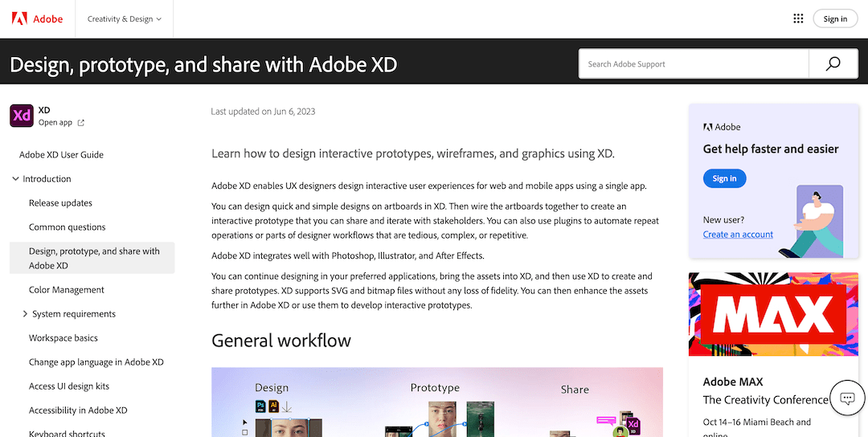Viewport: 868px width, 437px height.
Task: Open Creativity & Design dropdown menu
Action: click(125, 18)
